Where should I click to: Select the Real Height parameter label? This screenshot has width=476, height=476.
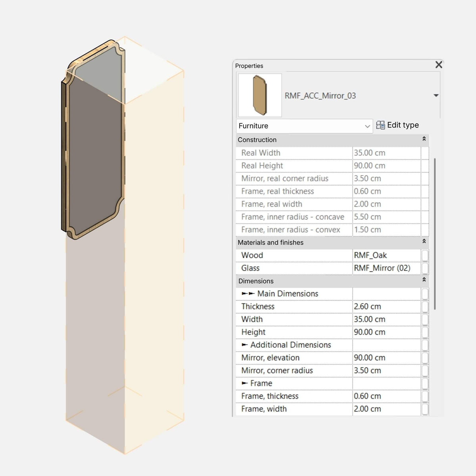pos(262,166)
